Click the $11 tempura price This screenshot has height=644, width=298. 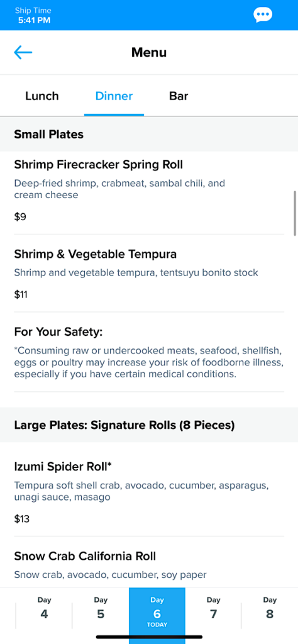coord(21,294)
